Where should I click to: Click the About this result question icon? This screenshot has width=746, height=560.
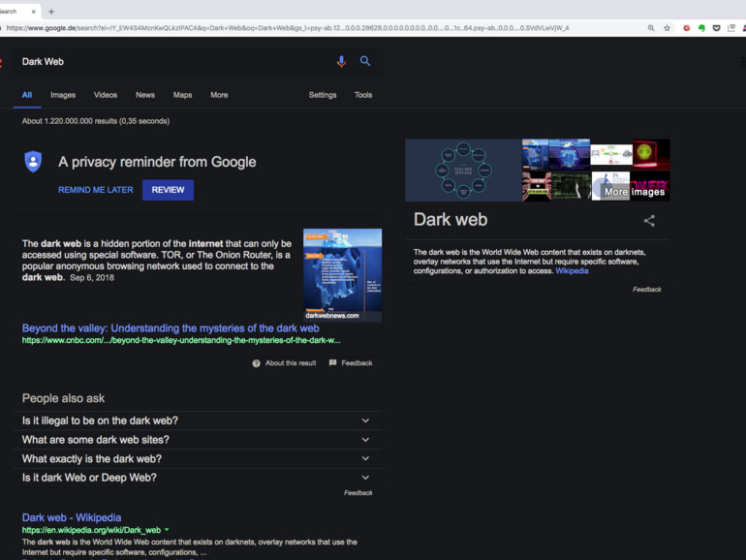pos(256,363)
